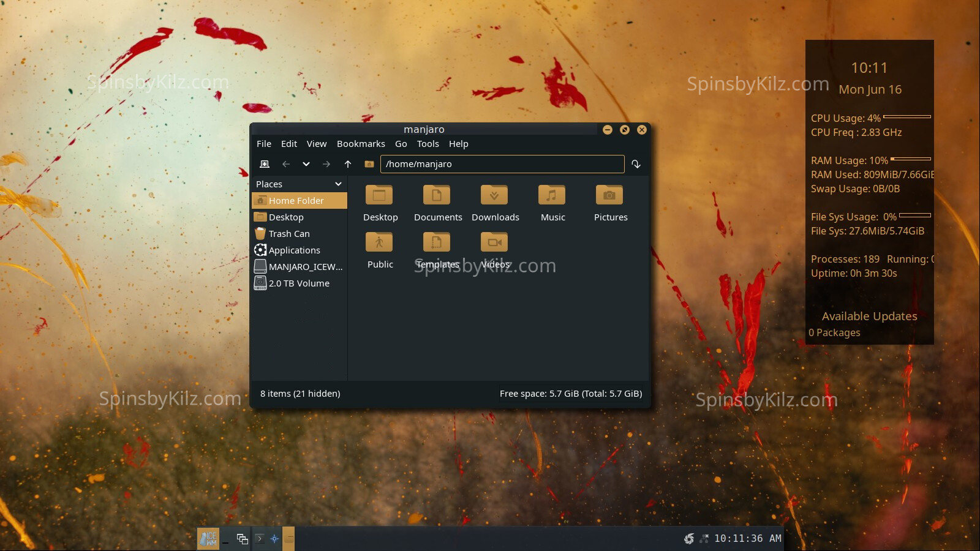Select the MANJARO_ICEW... volume
Viewport: 980px width, 551px height.
coord(300,267)
